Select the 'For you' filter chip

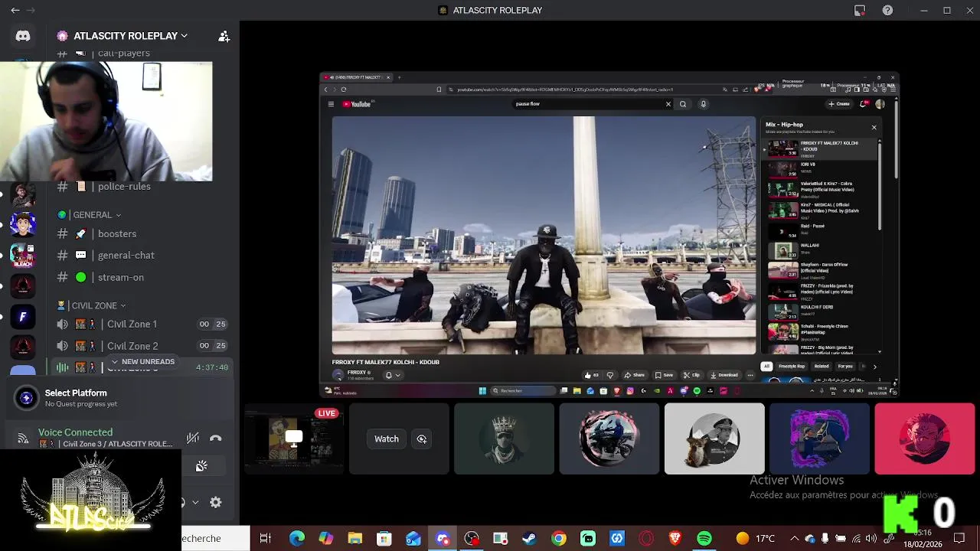pyautogui.click(x=845, y=367)
